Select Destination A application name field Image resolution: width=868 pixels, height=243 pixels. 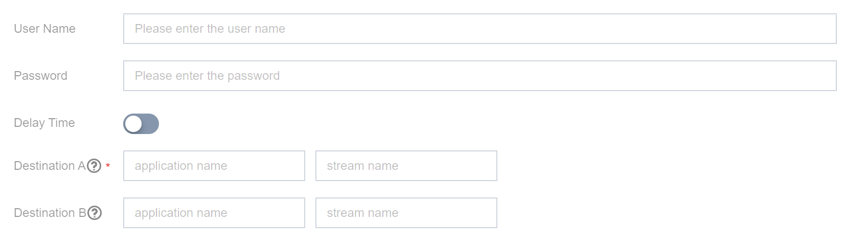pyautogui.click(x=214, y=166)
